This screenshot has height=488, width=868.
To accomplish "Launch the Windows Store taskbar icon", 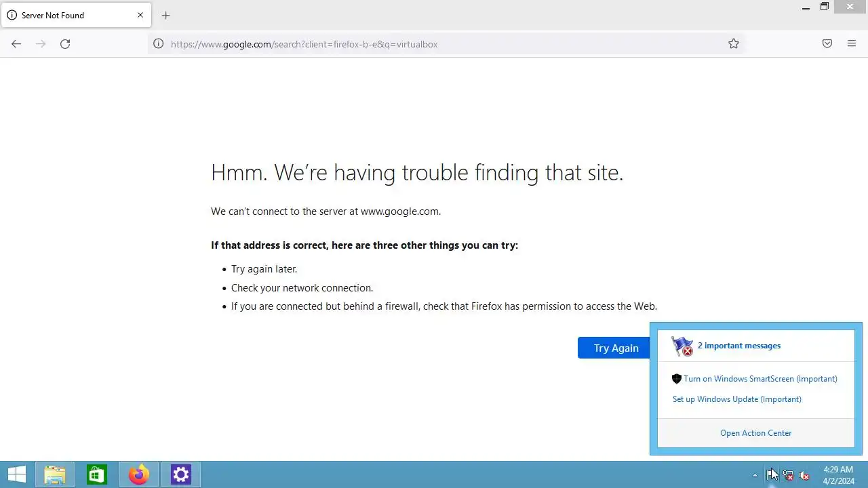I will click(x=97, y=474).
